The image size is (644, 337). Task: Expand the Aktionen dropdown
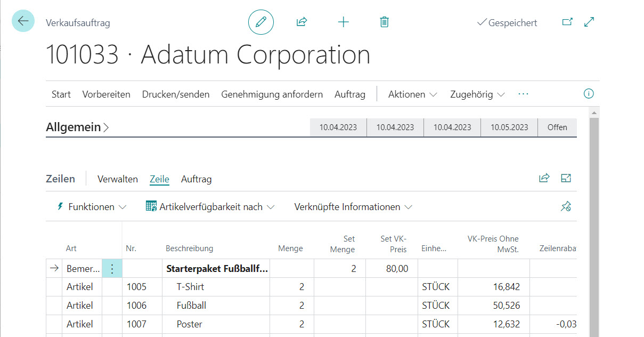pyautogui.click(x=413, y=94)
